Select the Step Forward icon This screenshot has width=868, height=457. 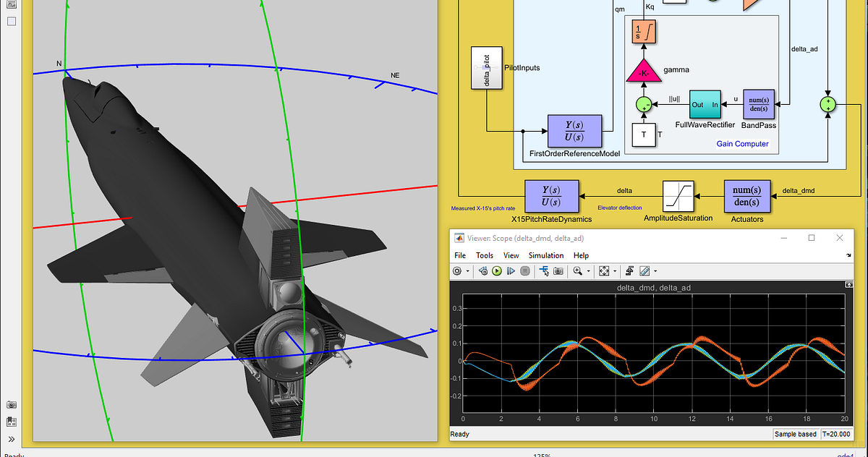pyautogui.click(x=512, y=271)
